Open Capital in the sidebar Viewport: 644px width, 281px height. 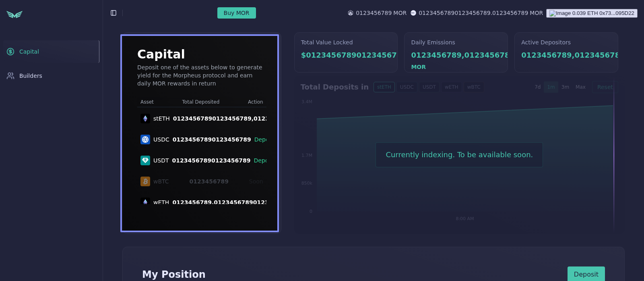[29, 52]
